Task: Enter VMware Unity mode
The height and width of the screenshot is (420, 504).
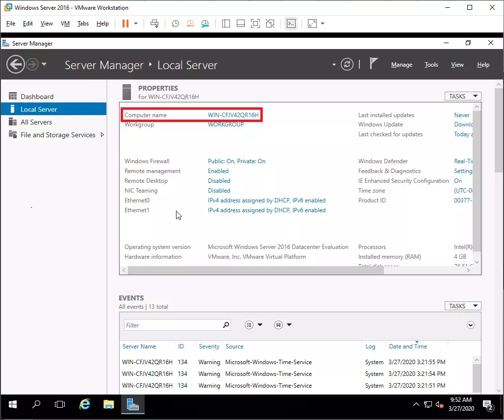Action: 270,24
